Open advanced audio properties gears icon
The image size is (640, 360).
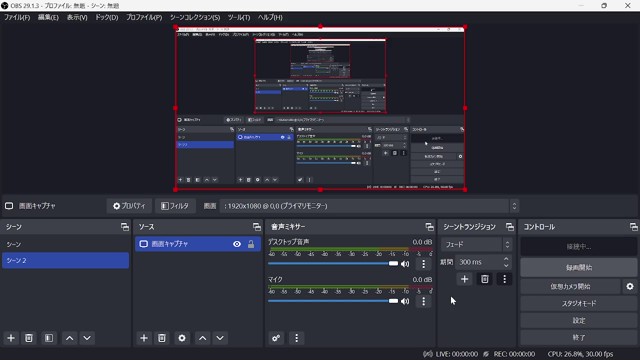[276, 338]
